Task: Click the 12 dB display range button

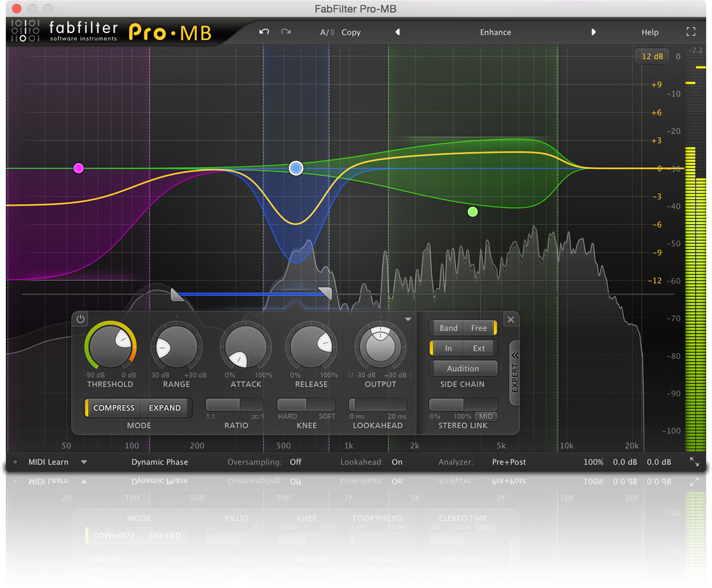Action: 652,56
